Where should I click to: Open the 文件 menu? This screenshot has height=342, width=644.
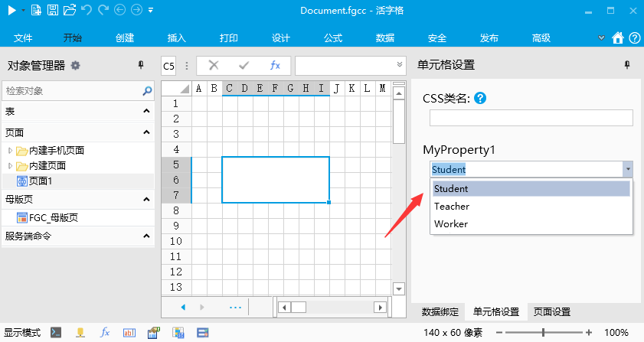point(22,37)
